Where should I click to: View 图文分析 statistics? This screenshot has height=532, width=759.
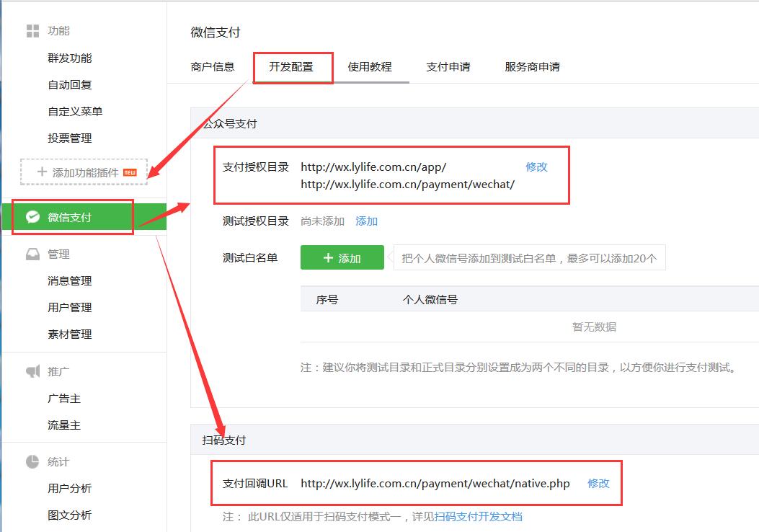click(x=70, y=515)
